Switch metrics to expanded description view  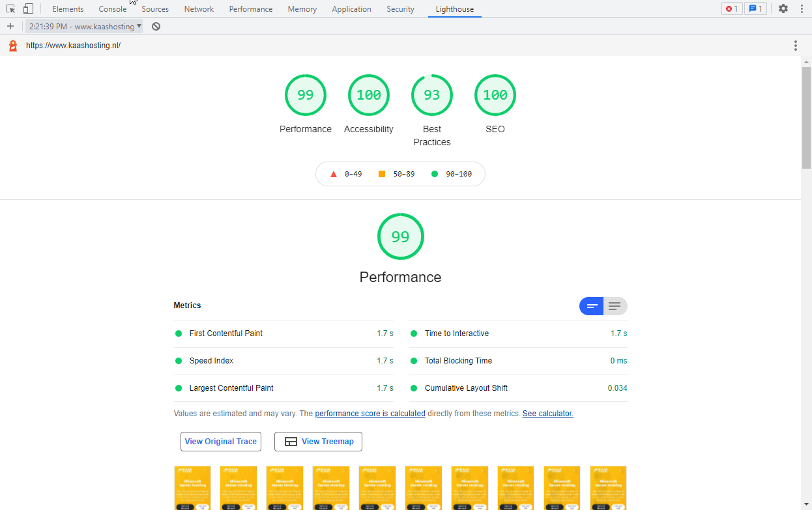tap(615, 306)
